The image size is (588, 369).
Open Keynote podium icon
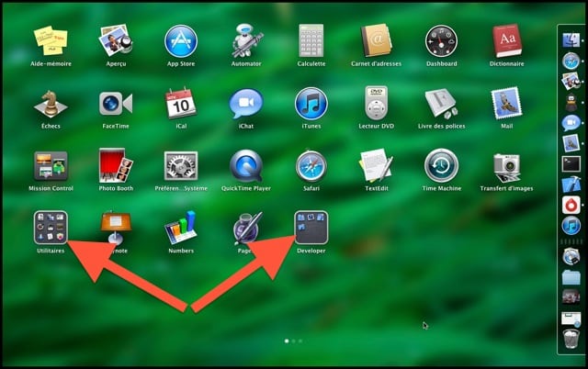pyautogui.click(x=116, y=227)
